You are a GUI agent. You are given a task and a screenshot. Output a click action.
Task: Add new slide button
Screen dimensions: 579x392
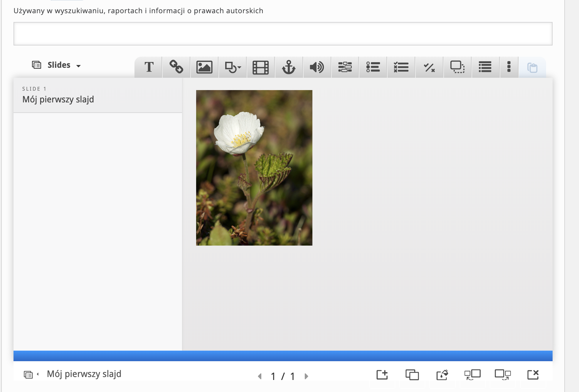click(382, 375)
